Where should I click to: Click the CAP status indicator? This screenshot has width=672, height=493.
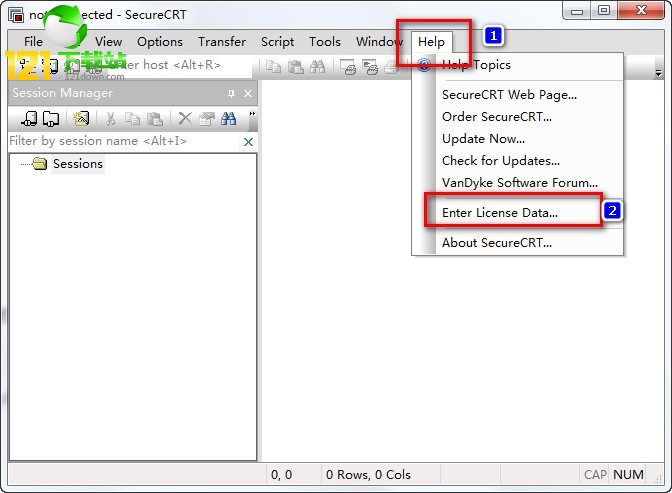click(x=595, y=475)
